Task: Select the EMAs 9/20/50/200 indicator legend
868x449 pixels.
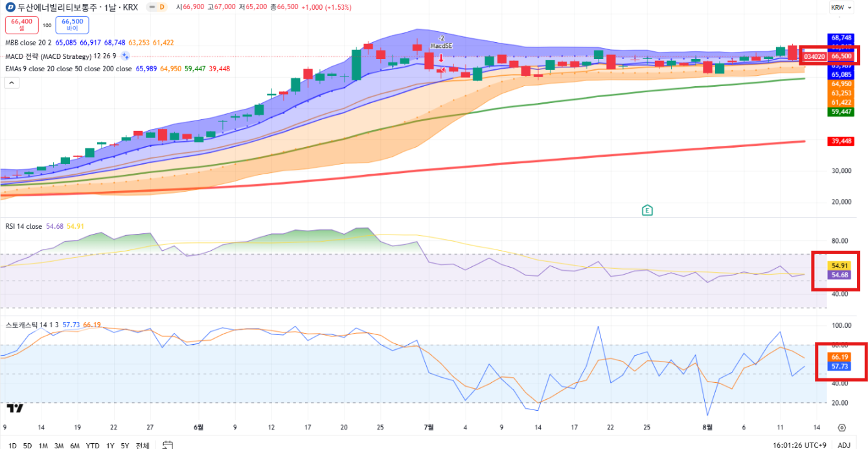Action: [x=68, y=69]
